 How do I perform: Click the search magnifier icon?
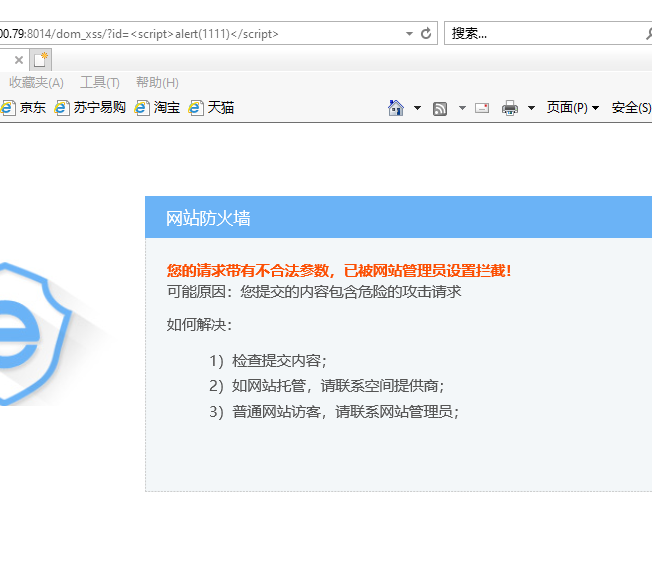(649, 34)
